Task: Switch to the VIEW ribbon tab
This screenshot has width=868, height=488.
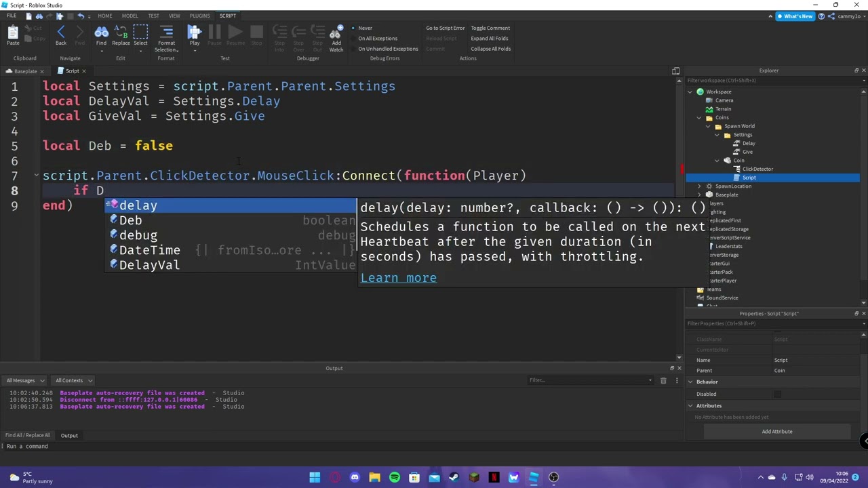Action: point(174,16)
